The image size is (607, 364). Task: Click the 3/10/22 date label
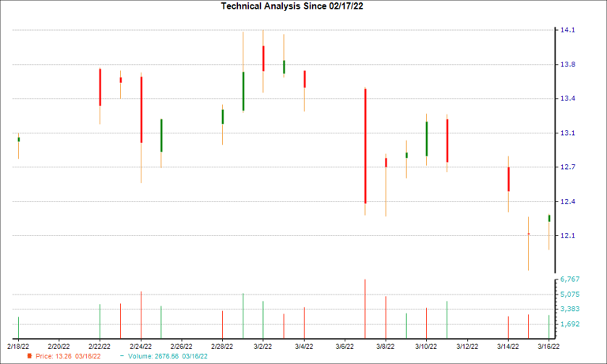426,347
